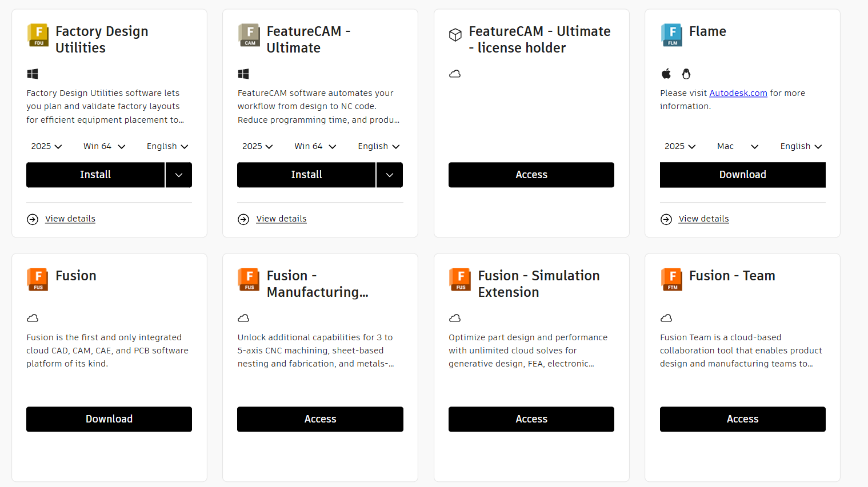The image size is (868, 487).
Task: Download the Flame software
Action: pos(743,175)
